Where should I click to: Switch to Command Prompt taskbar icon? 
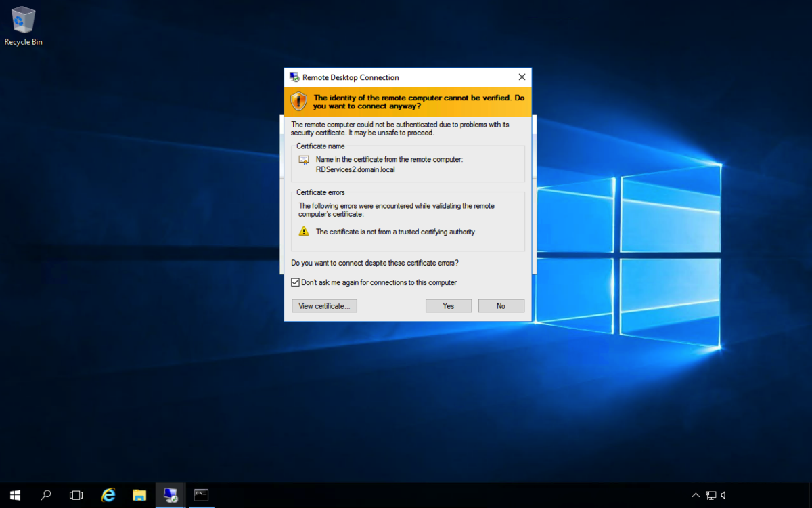(x=201, y=495)
